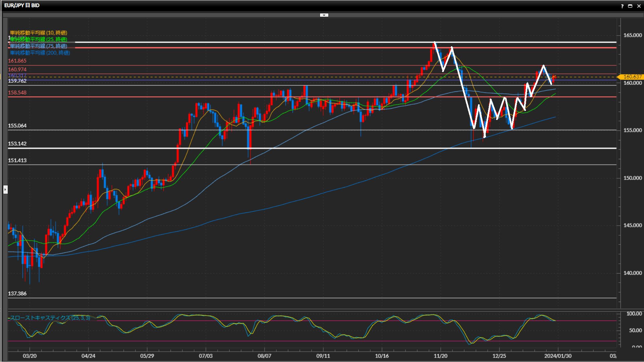
Task: Select the 10-period simple moving average label
Action: (x=38, y=33)
